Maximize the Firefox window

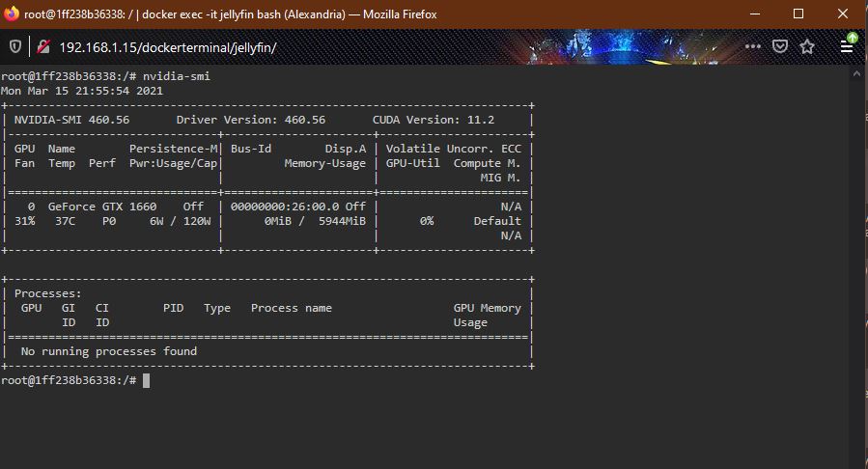click(798, 14)
